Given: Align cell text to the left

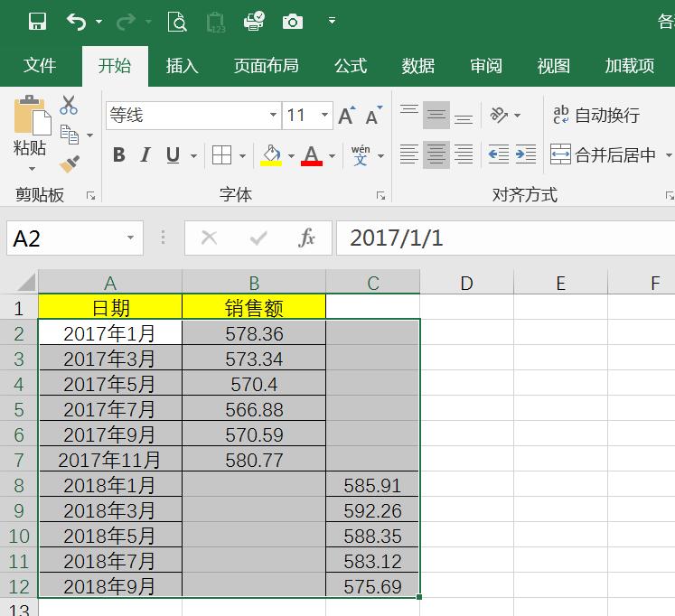Looking at the screenshot, I should coord(409,154).
